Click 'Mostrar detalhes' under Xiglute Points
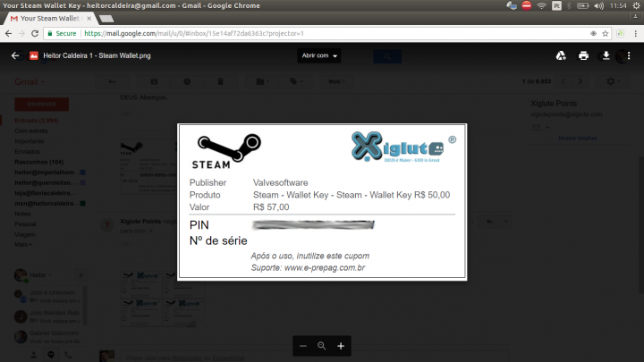The image size is (644, 362). coord(578,139)
